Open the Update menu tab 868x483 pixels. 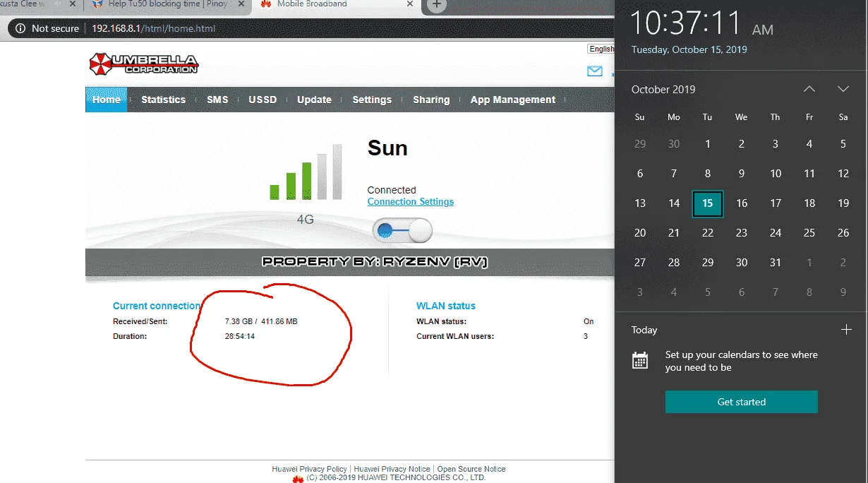(x=314, y=100)
